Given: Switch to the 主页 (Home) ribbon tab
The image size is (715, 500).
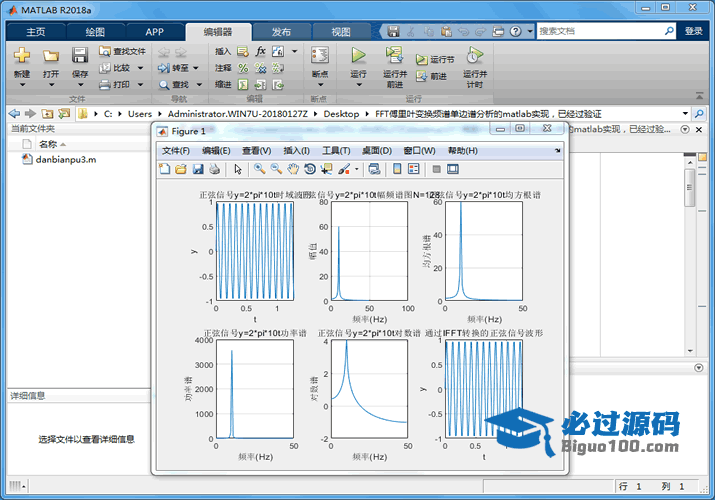Looking at the screenshot, I should click(36, 32).
